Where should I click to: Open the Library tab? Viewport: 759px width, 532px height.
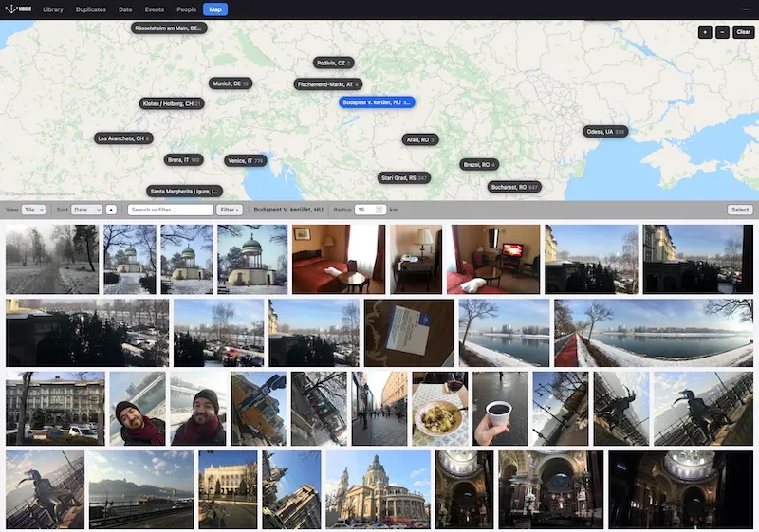click(53, 9)
